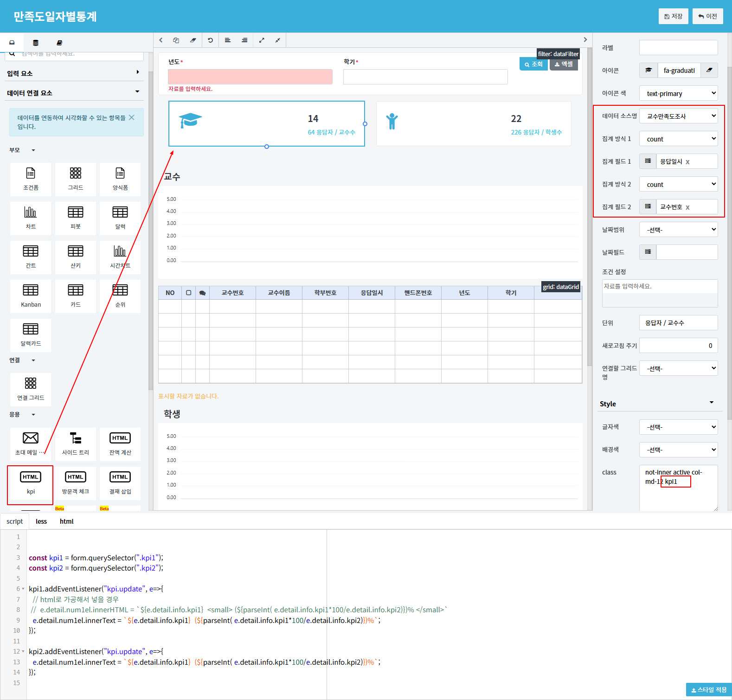
Task: Select the 달력카드 component
Action: tap(31, 335)
